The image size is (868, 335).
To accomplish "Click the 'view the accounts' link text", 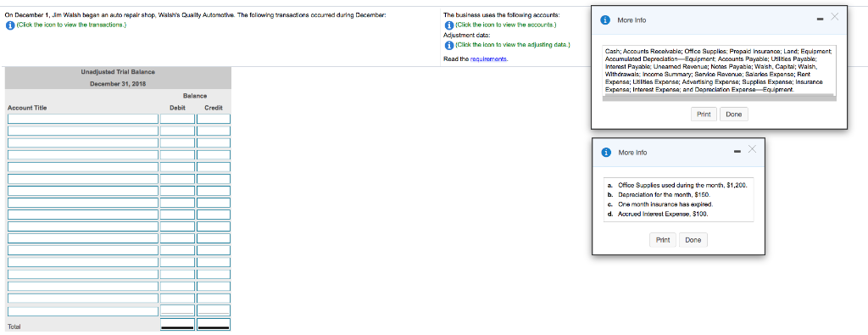I will coord(505,25).
